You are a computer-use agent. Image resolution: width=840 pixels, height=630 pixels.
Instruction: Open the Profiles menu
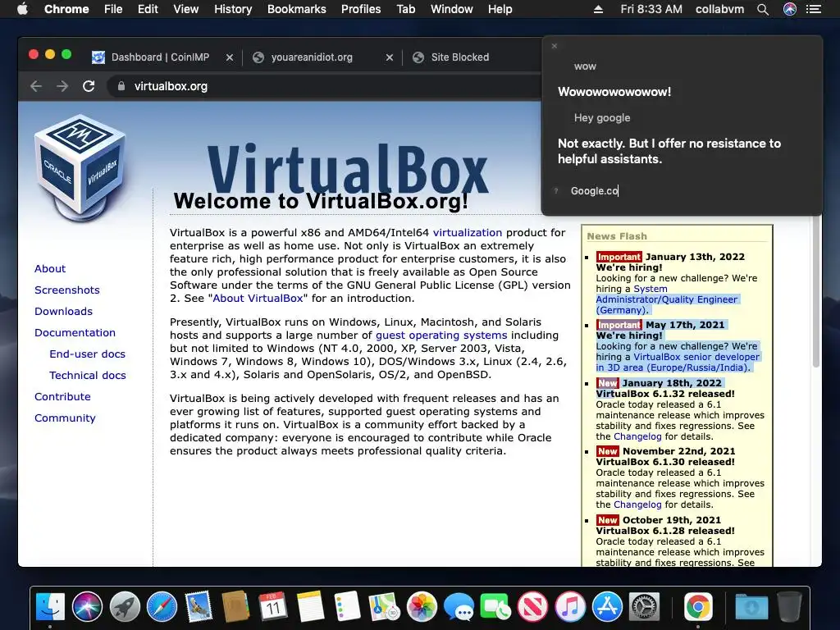(361, 9)
